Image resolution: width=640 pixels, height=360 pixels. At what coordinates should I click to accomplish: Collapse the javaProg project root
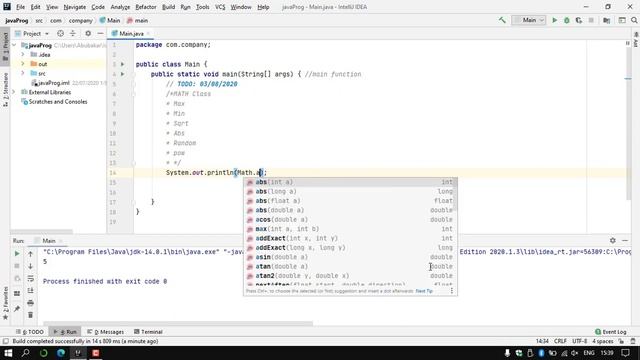(x=14, y=45)
